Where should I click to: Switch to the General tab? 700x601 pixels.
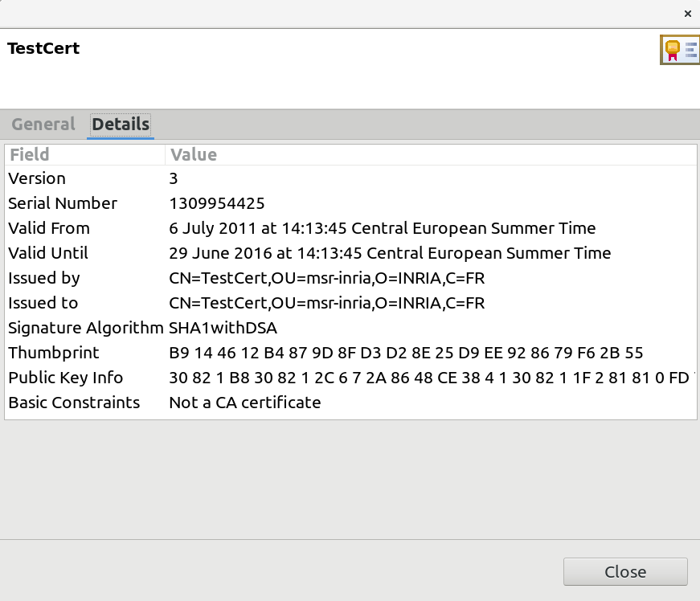click(43, 125)
